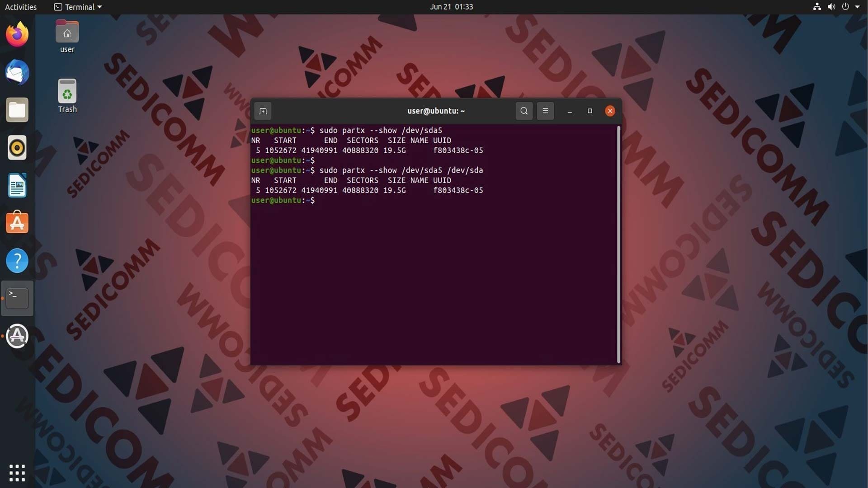Click the power icon in top bar
The image size is (868, 488).
coord(845,7)
